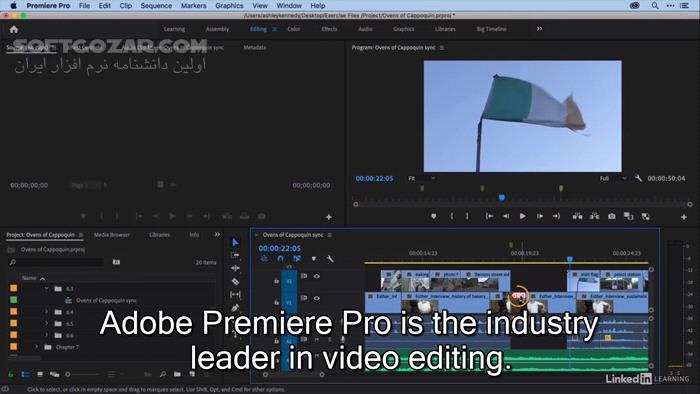700x394 pixels.
Task: Switch to Assembly workspace
Action: click(217, 29)
